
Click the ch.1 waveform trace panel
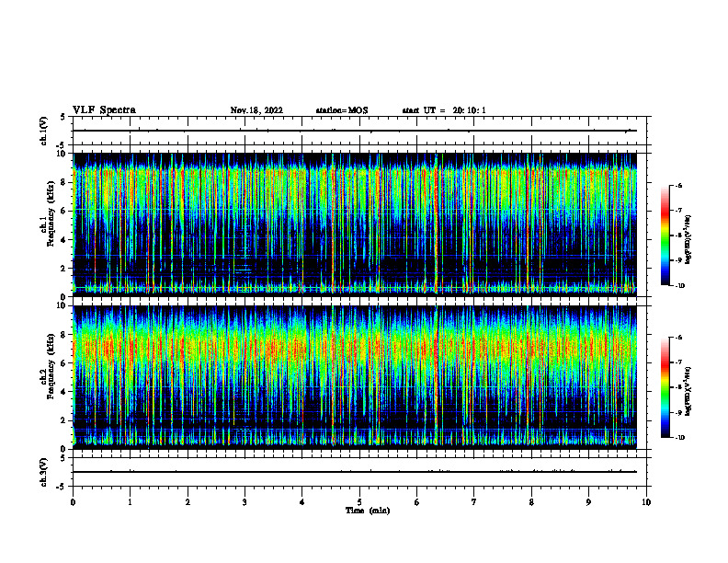click(359, 131)
